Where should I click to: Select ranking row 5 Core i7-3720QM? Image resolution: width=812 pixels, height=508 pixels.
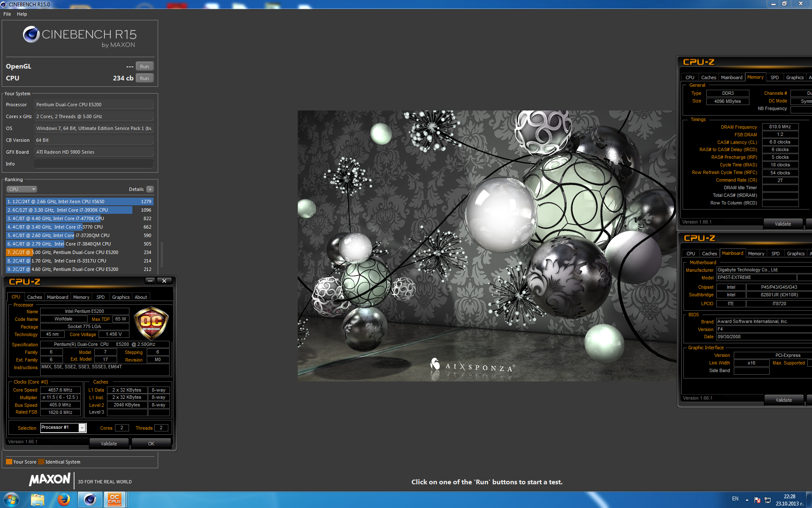click(80, 235)
